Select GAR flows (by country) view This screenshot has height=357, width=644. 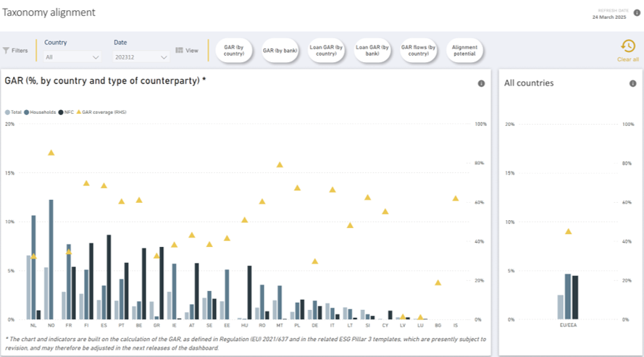click(x=419, y=50)
